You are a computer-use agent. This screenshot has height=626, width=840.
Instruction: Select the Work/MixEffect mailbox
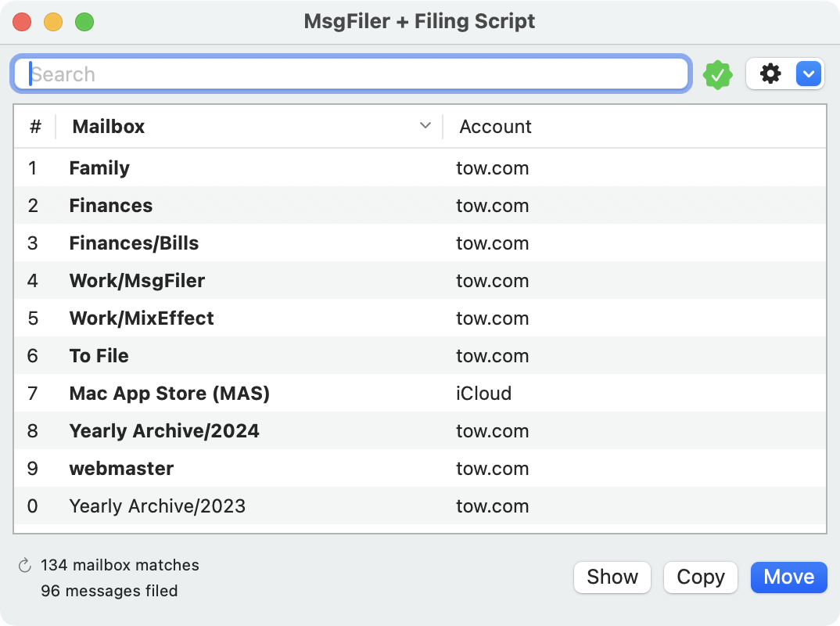tap(141, 318)
